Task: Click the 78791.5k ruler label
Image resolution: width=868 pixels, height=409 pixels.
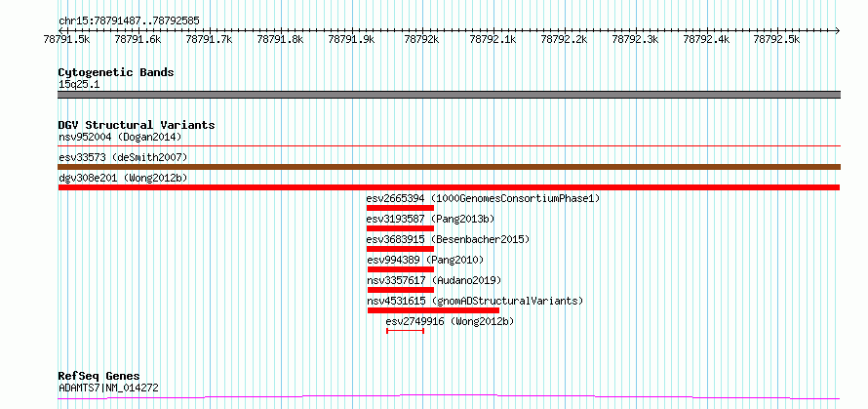Action: 66,39
